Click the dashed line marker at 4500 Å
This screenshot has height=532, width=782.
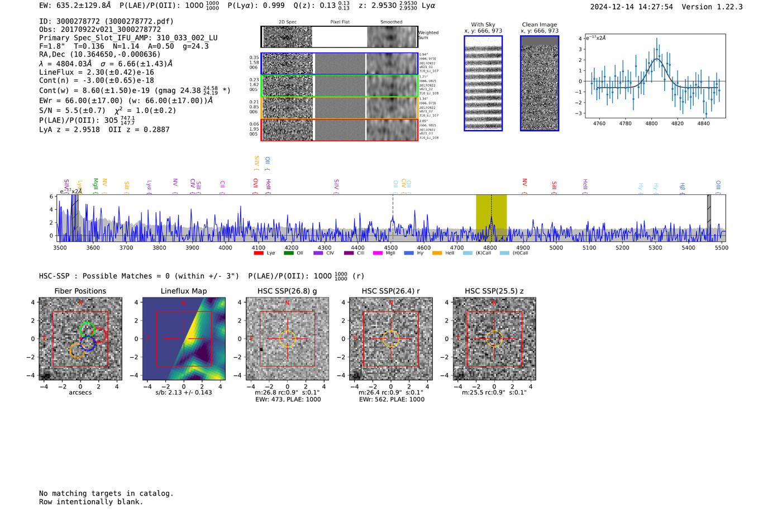click(393, 218)
